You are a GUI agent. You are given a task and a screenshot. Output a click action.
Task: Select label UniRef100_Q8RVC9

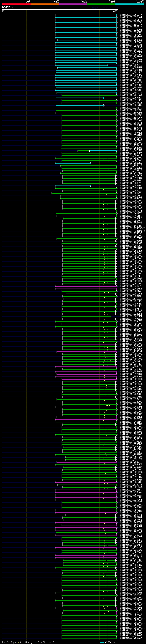[131, 163]
